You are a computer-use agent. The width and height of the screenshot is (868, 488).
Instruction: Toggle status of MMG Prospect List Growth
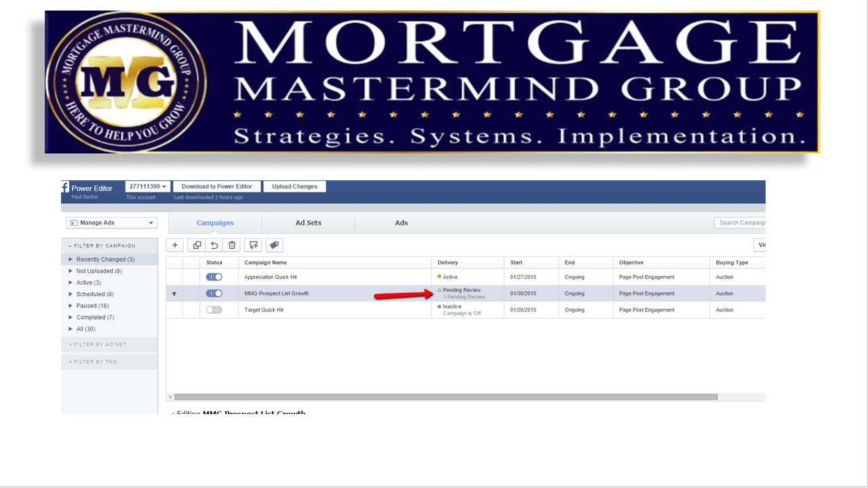214,293
